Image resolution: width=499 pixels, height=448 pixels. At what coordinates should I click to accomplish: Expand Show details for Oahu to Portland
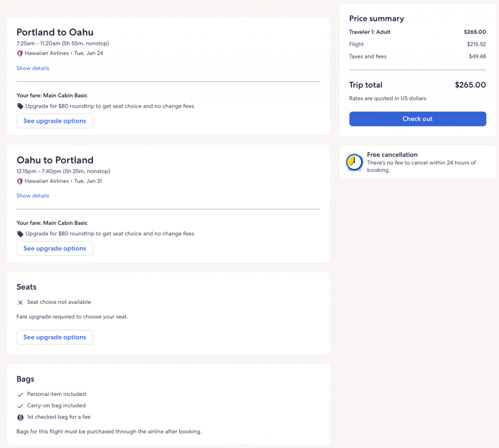tap(33, 196)
